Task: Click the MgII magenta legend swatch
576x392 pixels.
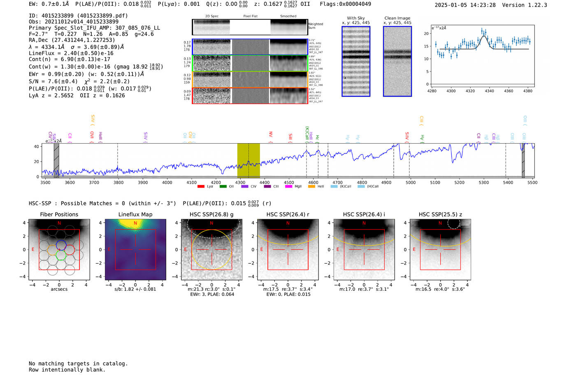Action: (288, 187)
